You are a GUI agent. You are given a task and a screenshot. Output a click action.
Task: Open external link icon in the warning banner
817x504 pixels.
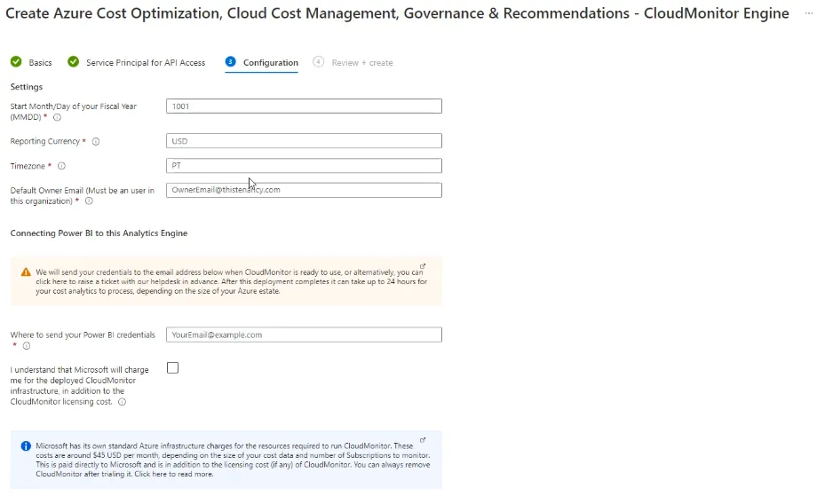pyautogui.click(x=423, y=266)
